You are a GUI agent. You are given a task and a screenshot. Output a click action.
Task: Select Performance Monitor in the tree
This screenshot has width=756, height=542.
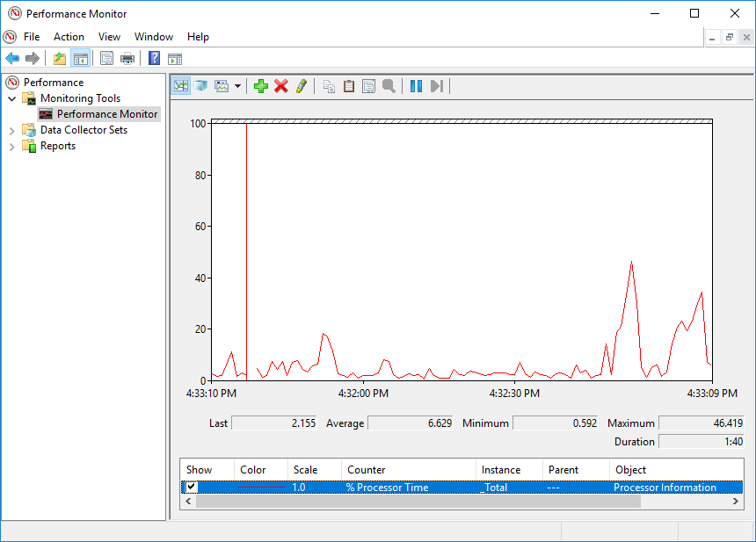(x=107, y=114)
